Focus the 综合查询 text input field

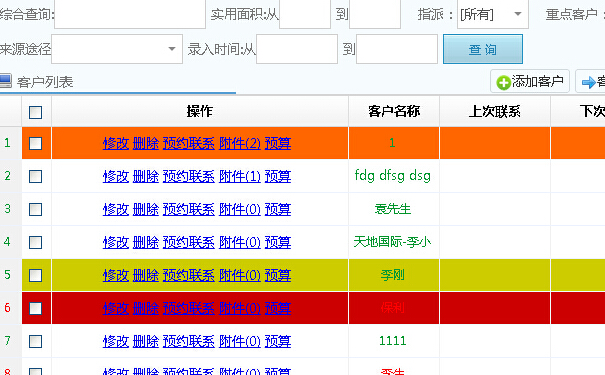(130, 14)
